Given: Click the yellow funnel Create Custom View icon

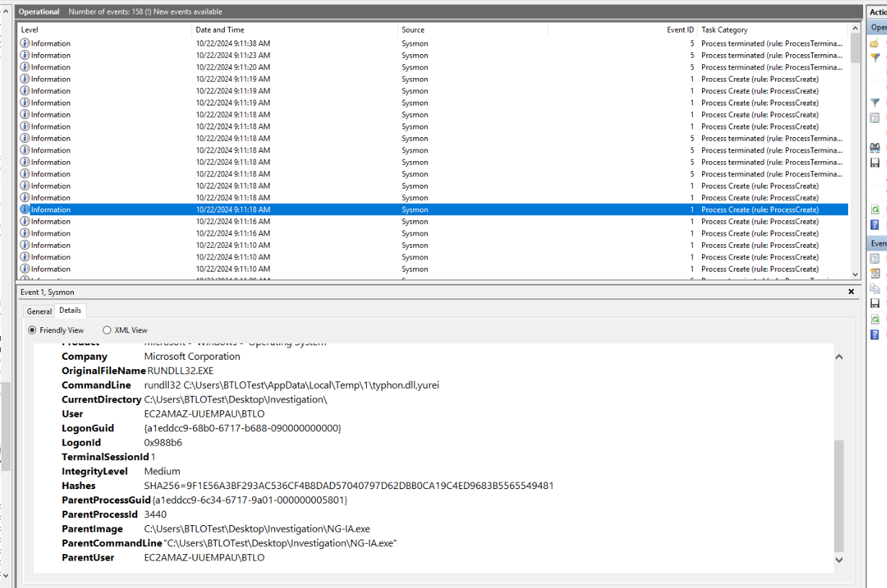Looking at the screenshot, I should pyautogui.click(x=875, y=56).
